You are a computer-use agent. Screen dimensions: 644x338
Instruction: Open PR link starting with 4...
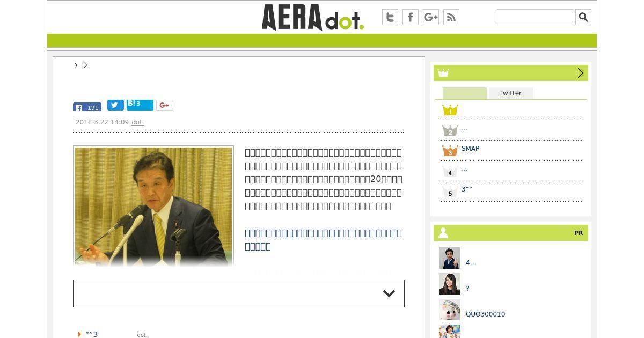[471, 263]
